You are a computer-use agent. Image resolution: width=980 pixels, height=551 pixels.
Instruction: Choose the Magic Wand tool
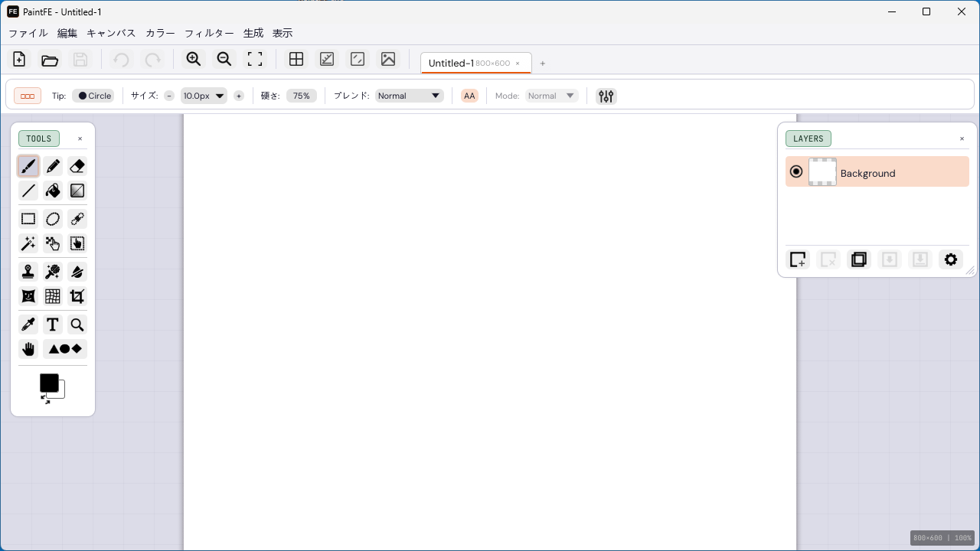28,243
